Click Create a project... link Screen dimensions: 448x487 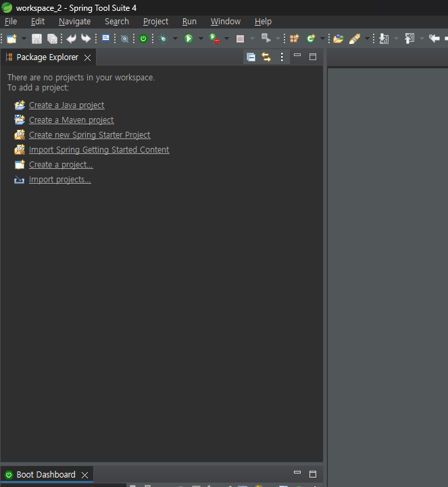tap(61, 165)
